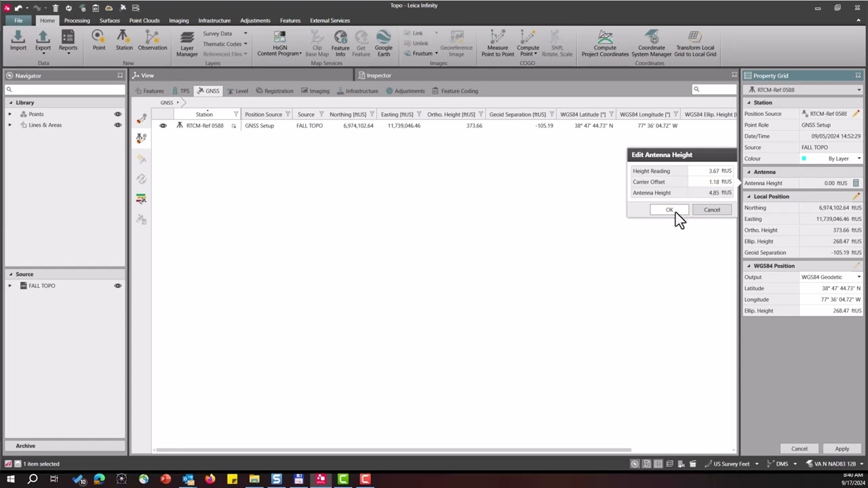Viewport: 868px width, 488px height.
Task: Click the red-green lines icon in the Inspector sidebar
Action: tap(141, 199)
